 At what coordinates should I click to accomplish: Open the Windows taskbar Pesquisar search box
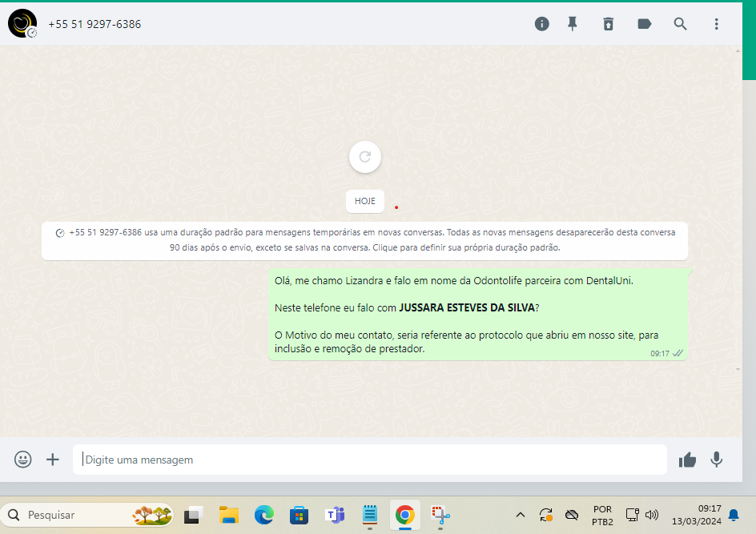click(x=86, y=515)
